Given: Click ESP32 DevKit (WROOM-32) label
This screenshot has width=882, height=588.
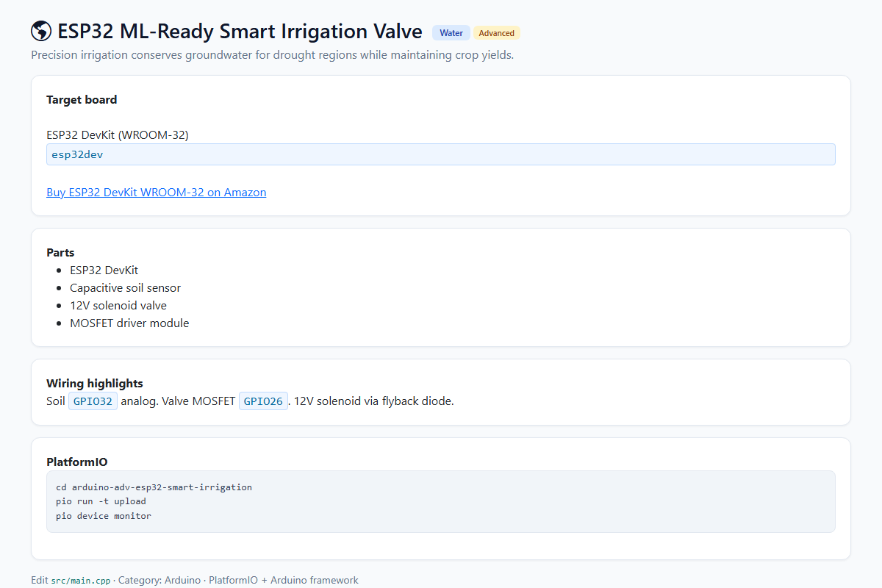Looking at the screenshot, I should tap(118, 135).
